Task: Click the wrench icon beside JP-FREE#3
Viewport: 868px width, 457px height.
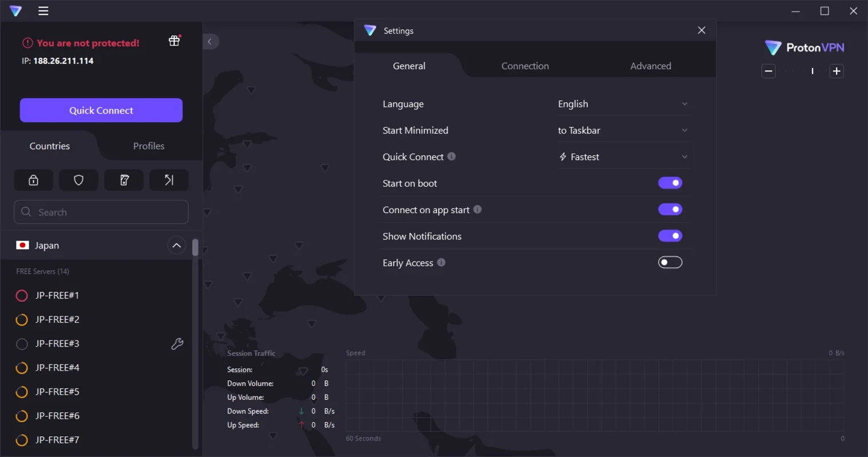Action: coord(177,343)
